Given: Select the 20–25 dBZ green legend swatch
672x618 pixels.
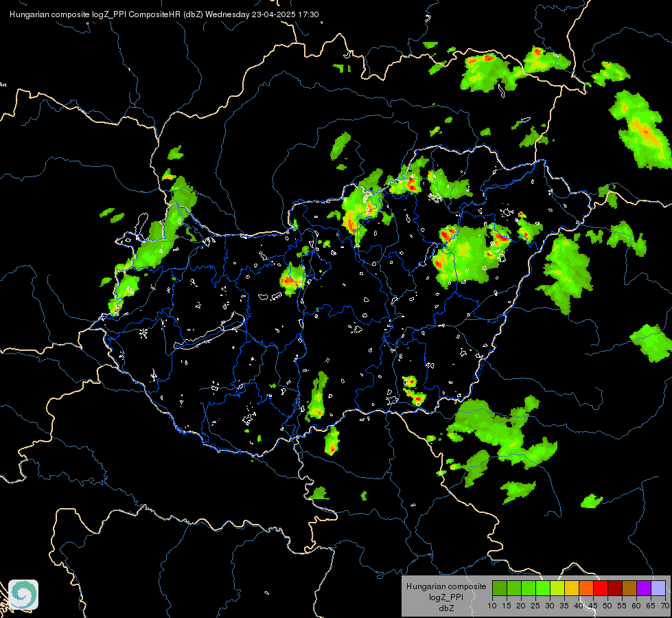Looking at the screenshot, I should (529, 588).
